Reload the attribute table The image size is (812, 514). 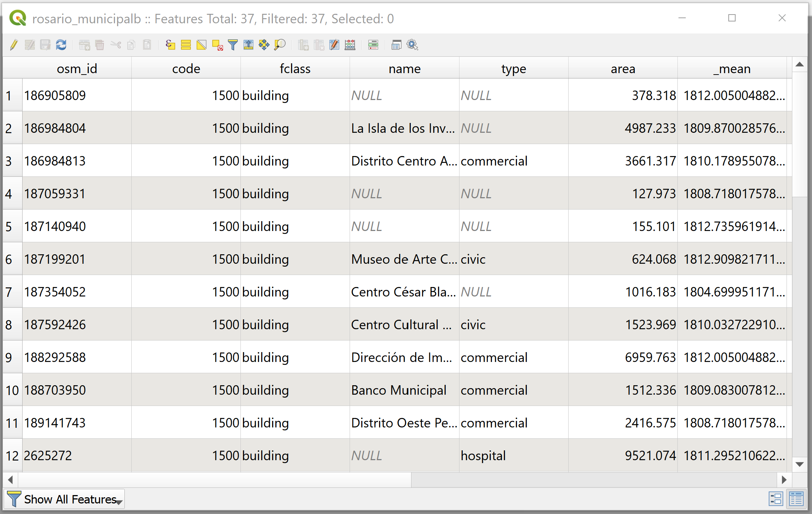61,45
